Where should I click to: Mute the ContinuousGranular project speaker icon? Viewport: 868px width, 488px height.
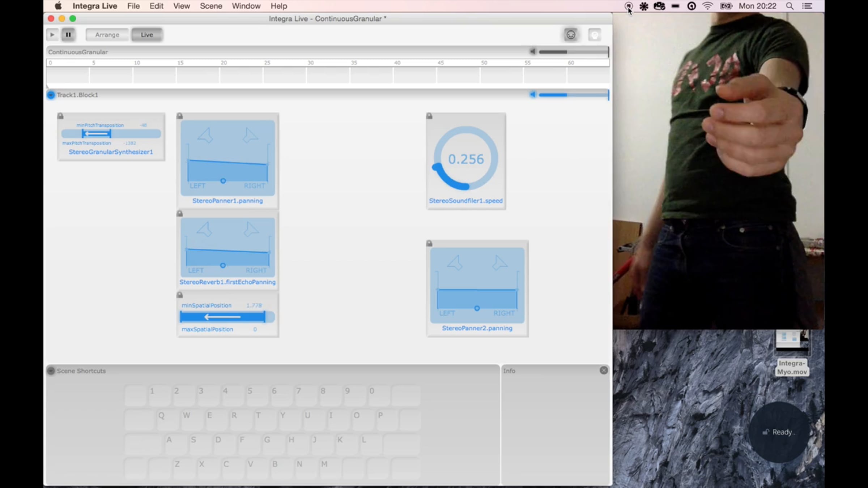[533, 52]
